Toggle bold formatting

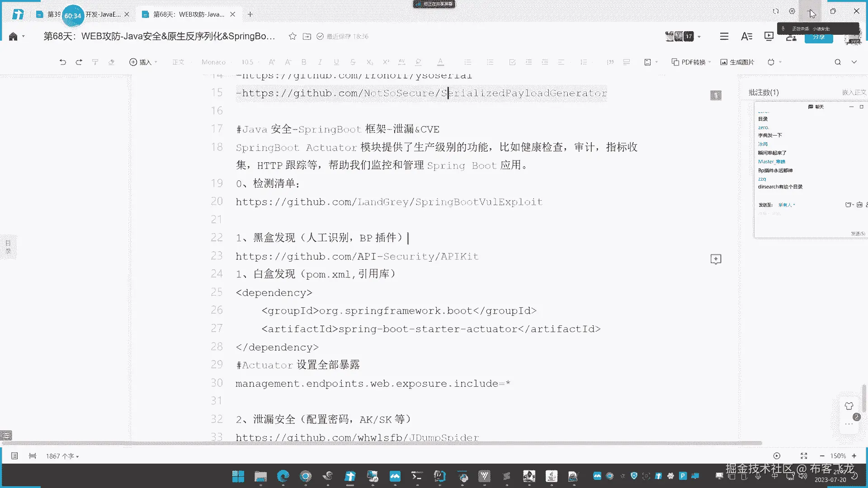(x=304, y=62)
